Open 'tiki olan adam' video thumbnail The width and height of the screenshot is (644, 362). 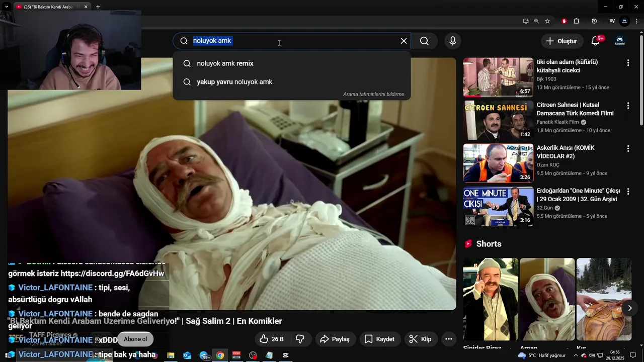point(498,77)
